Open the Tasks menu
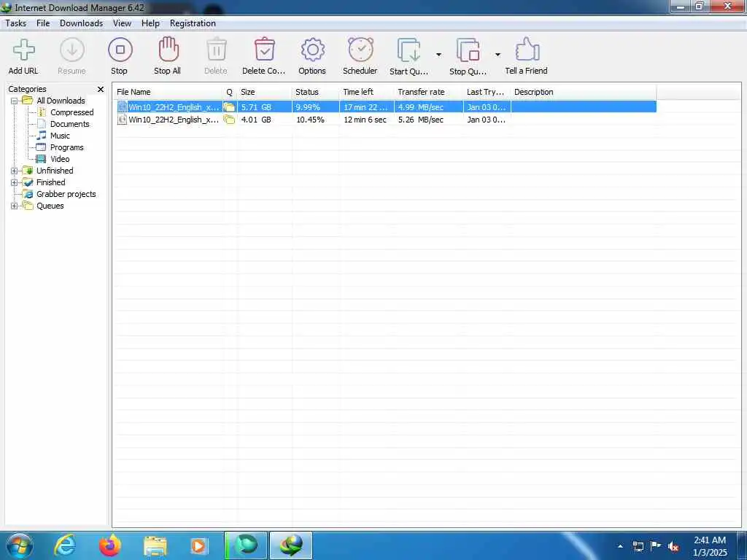 pyautogui.click(x=16, y=23)
